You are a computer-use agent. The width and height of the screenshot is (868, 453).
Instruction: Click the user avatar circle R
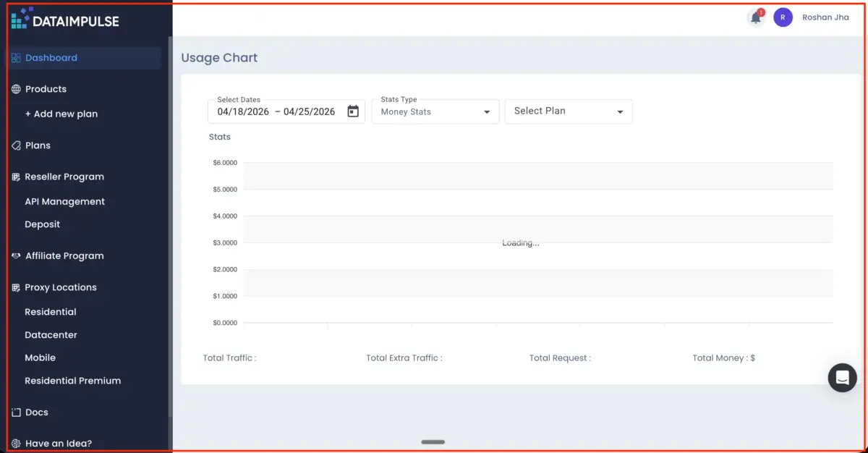click(x=783, y=17)
